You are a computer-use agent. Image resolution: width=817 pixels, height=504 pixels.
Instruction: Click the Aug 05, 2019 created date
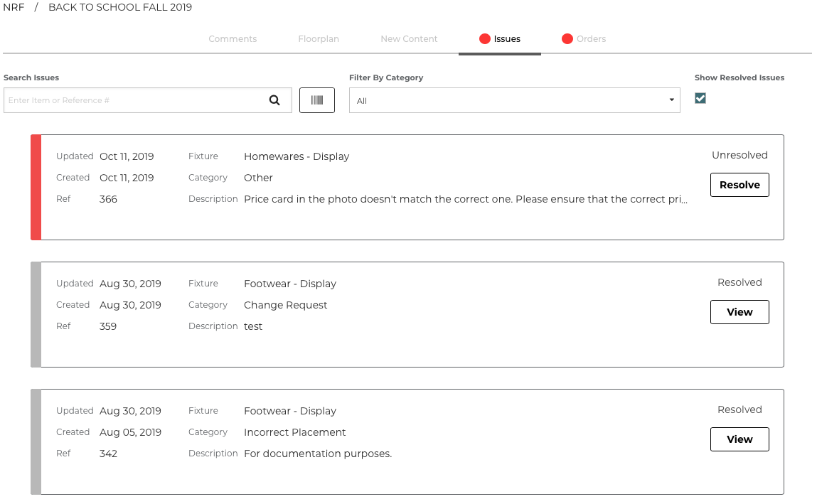(x=130, y=432)
